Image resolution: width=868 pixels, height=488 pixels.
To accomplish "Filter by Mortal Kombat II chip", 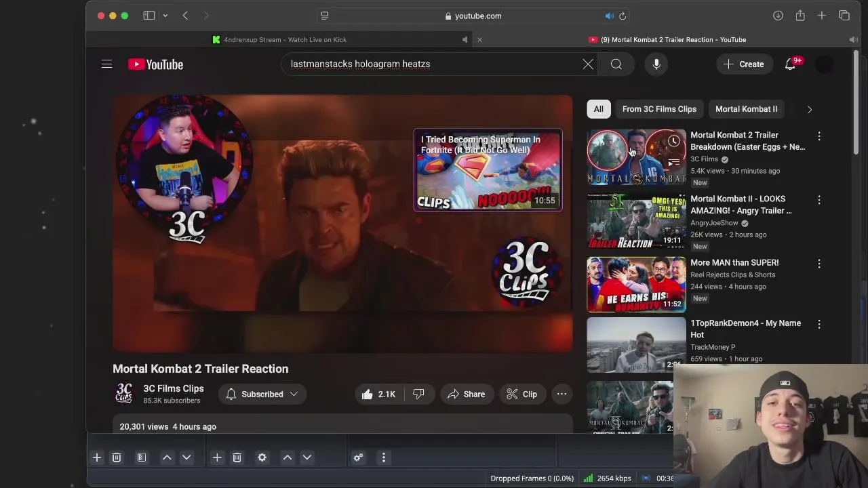I will point(747,109).
